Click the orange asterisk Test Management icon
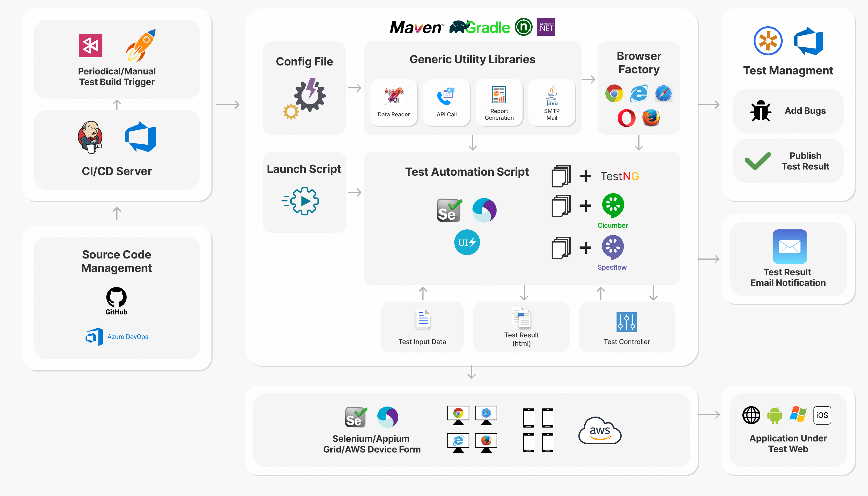Viewport: 868px width, 496px height. point(768,41)
